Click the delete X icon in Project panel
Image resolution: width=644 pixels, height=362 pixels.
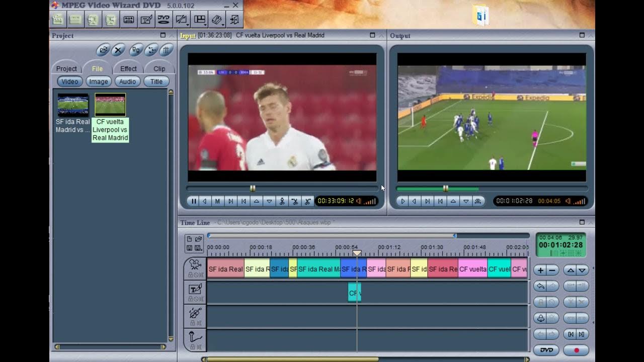click(118, 50)
